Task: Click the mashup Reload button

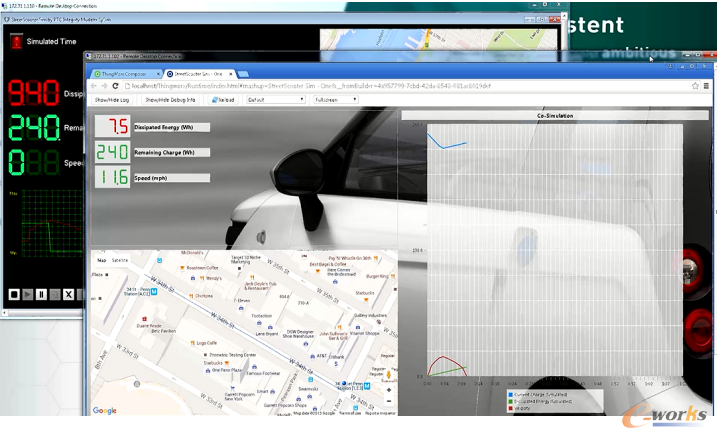Action: pyautogui.click(x=223, y=100)
